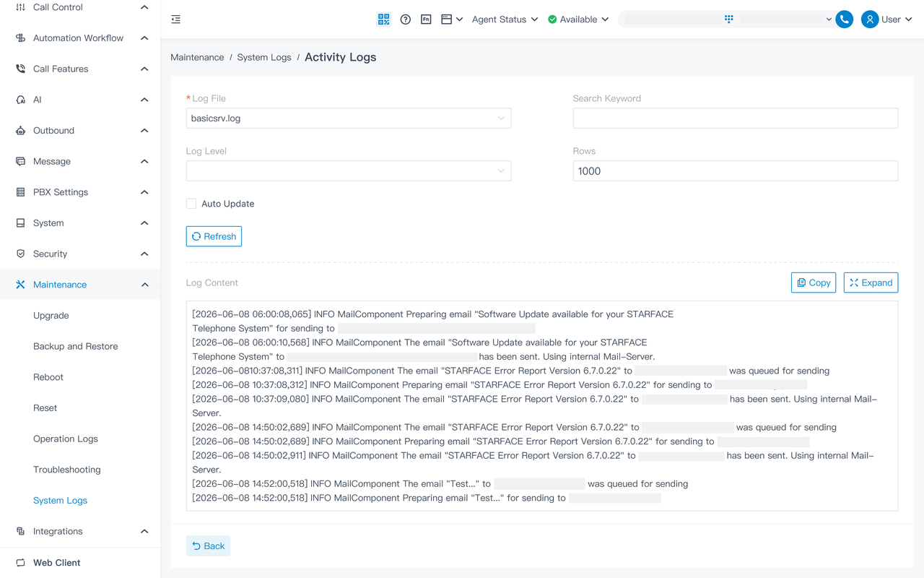Enable the Auto Update checkbox
This screenshot has width=924, height=578.
[191, 204]
